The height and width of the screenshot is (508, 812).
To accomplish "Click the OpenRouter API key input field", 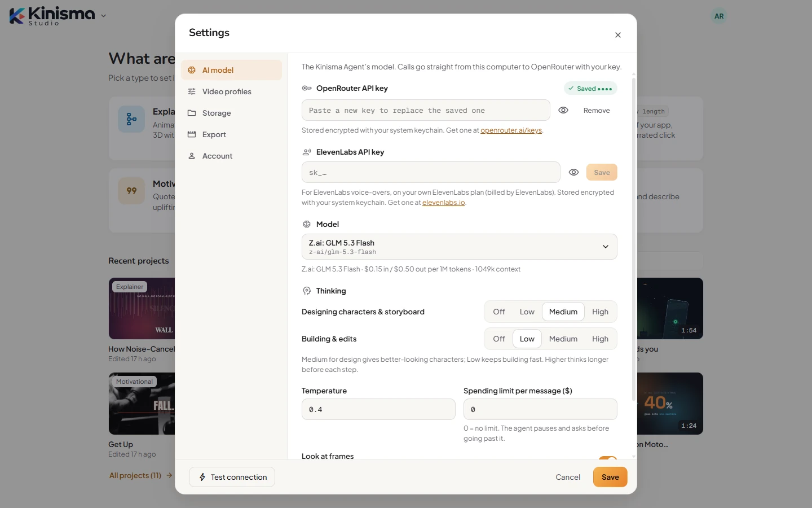I will click(x=426, y=110).
